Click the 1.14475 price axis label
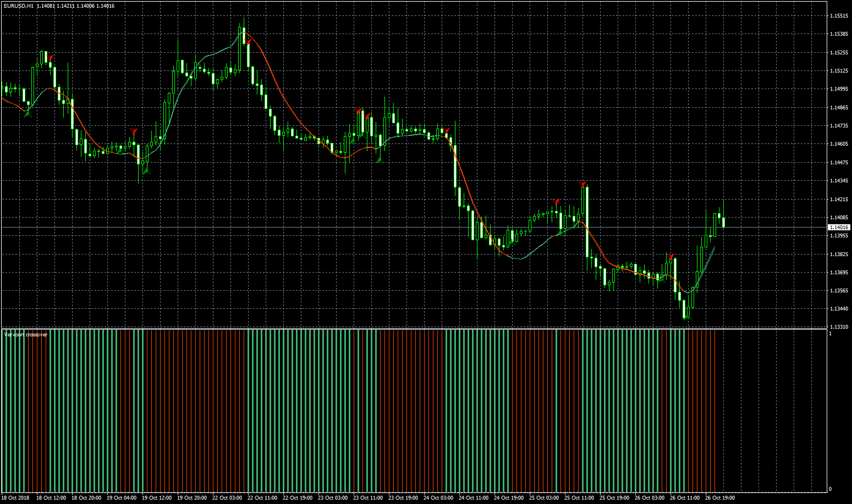Screen dimensions: 852x504 [839, 163]
